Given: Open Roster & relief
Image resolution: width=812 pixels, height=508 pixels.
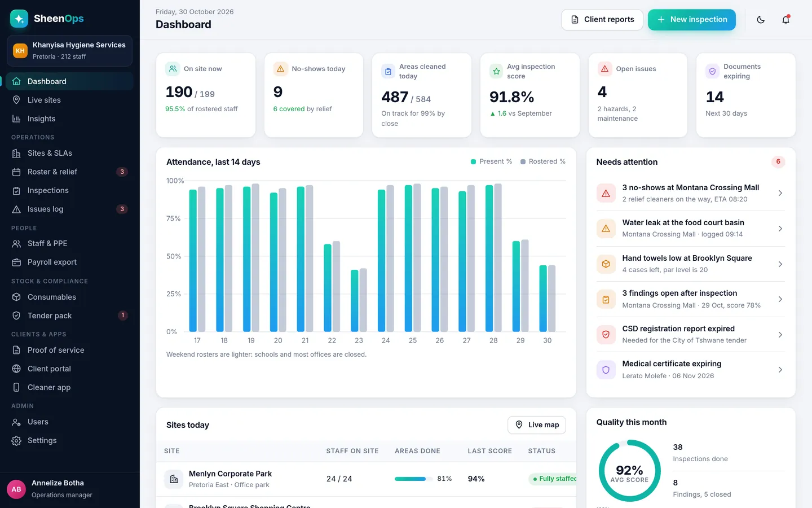Looking at the screenshot, I should click(70, 172).
